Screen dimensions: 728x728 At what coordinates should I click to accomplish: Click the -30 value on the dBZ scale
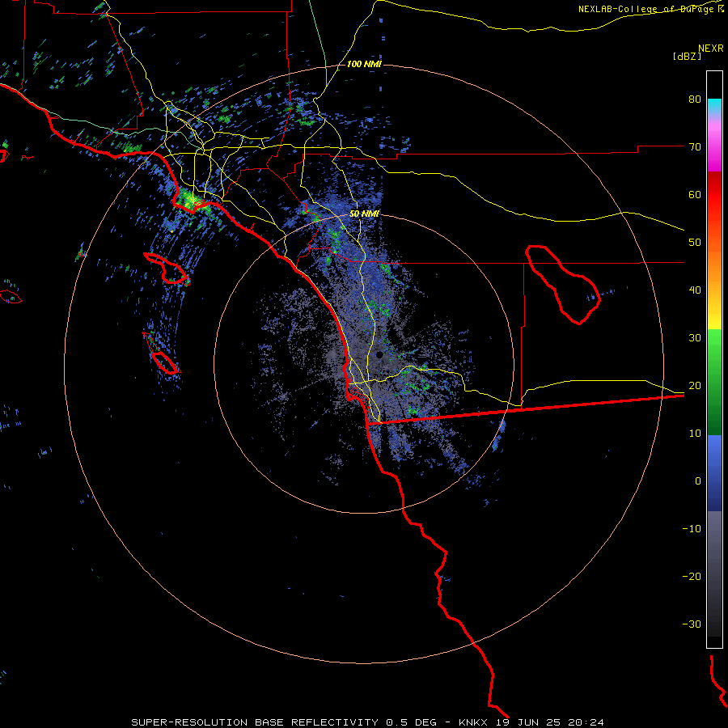(x=692, y=624)
